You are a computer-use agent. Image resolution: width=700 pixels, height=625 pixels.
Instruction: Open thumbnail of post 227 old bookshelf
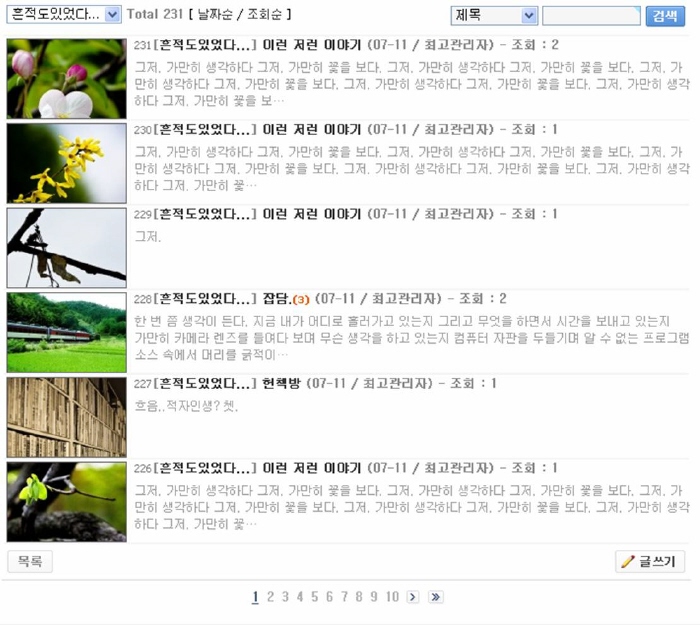tap(67, 417)
